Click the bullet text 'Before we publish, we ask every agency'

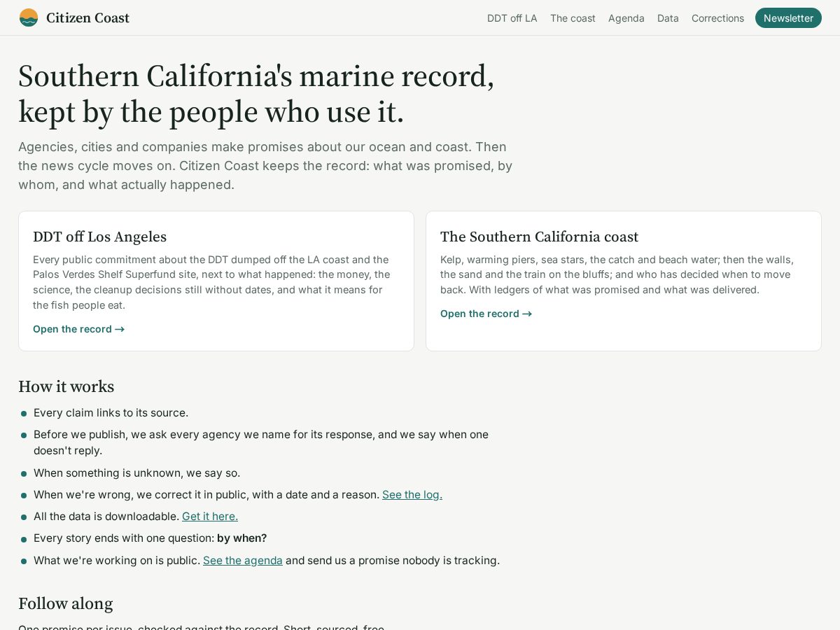click(261, 442)
